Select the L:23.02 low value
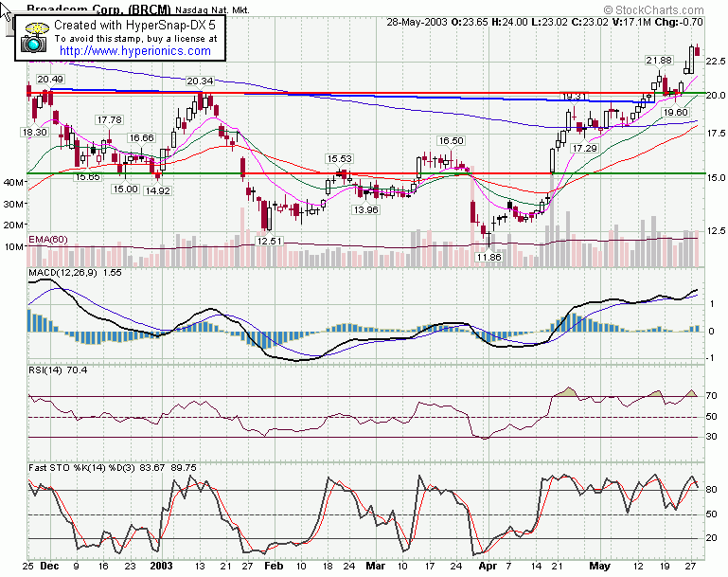728x577 pixels. point(549,23)
